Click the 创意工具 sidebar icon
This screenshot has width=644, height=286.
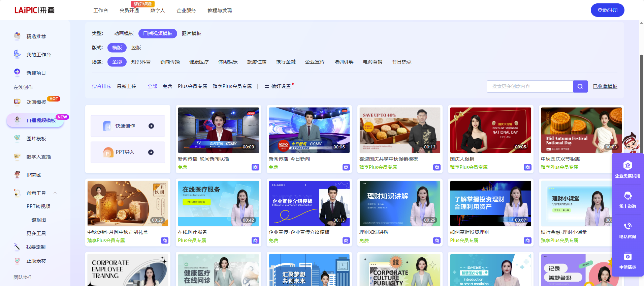click(17, 193)
